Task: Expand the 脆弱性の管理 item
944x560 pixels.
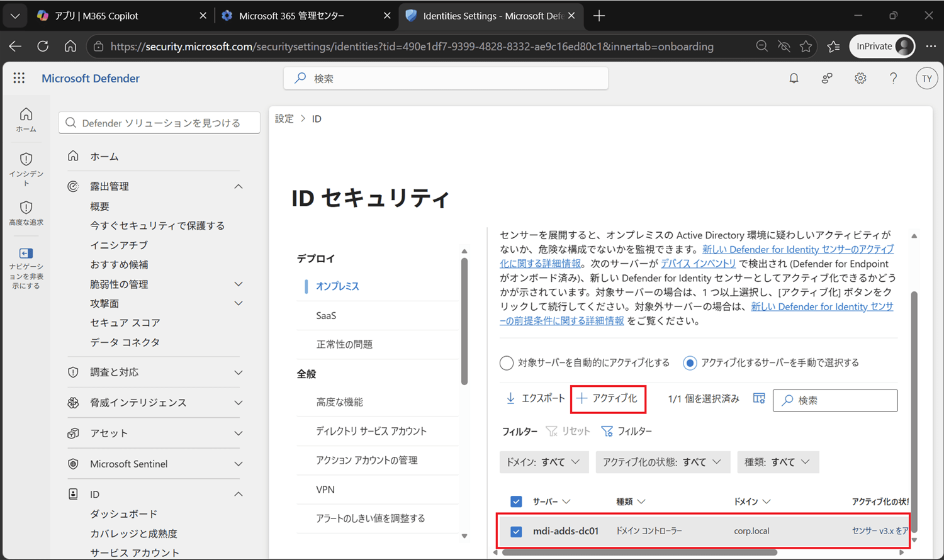Action: pos(239,284)
